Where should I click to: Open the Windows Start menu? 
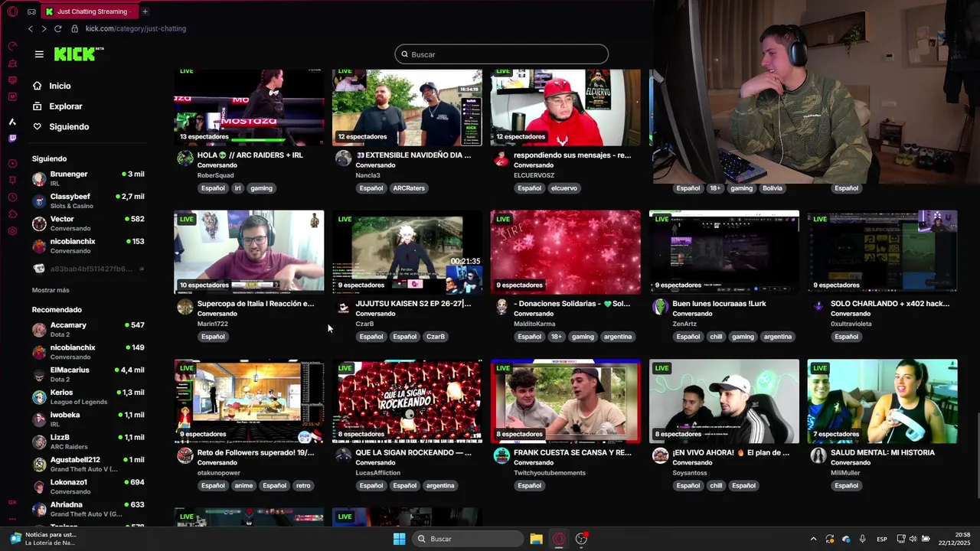(x=399, y=539)
